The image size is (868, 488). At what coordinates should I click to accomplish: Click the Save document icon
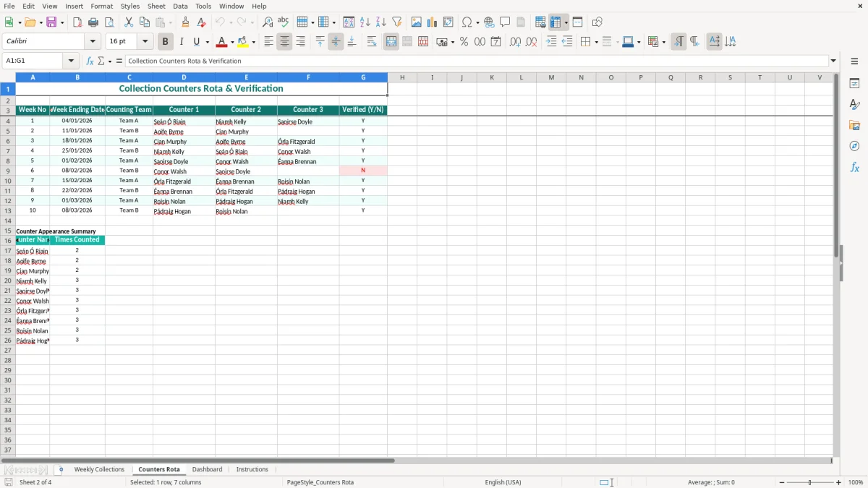51,22
